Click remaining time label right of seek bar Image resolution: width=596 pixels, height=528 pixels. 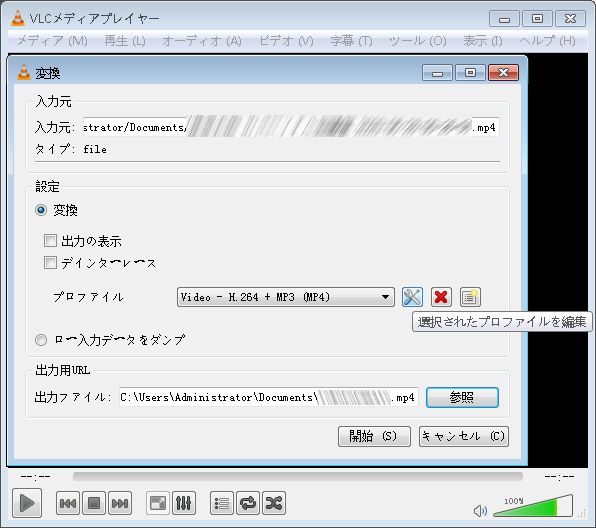click(x=559, y=476)
